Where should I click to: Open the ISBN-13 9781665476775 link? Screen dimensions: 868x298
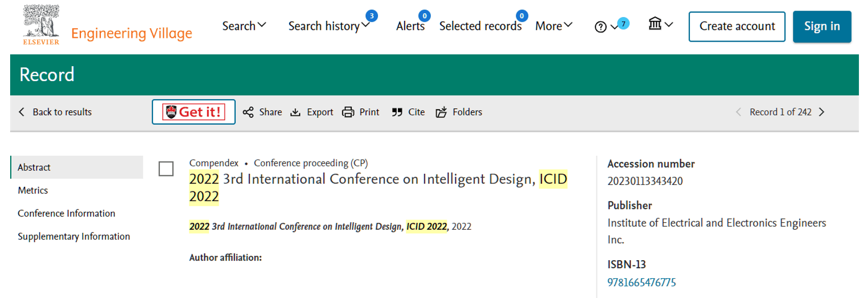click(x=641, y=283)
